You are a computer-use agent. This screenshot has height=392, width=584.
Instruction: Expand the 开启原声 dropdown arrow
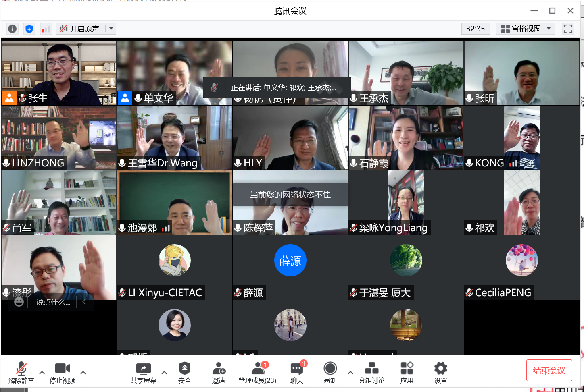(111, 29)
